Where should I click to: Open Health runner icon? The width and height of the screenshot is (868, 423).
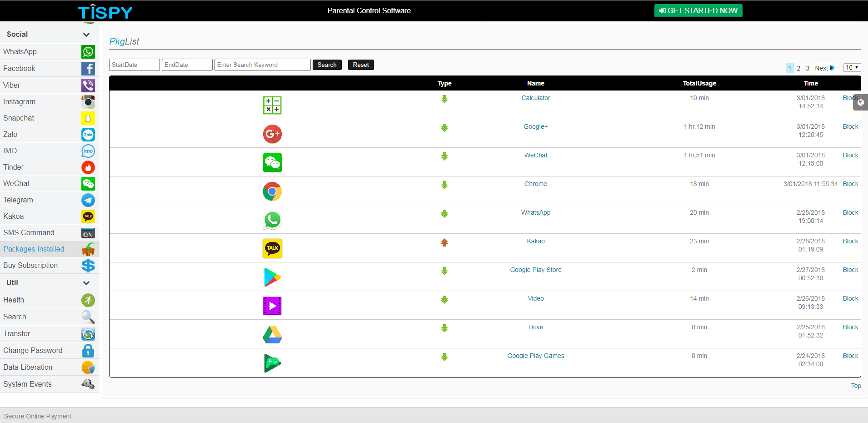pos(88,300)
